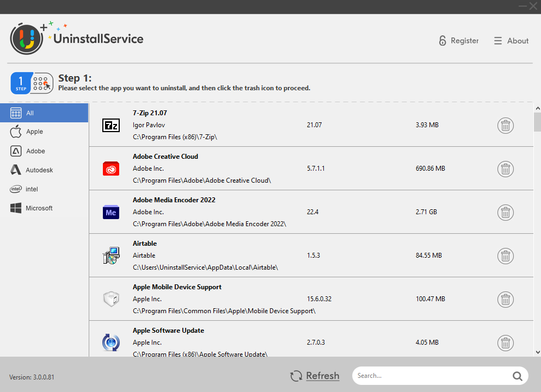541x392 pixels.
Task: Select the Apple Software Update globe icon
Action: tap(111, 343)
